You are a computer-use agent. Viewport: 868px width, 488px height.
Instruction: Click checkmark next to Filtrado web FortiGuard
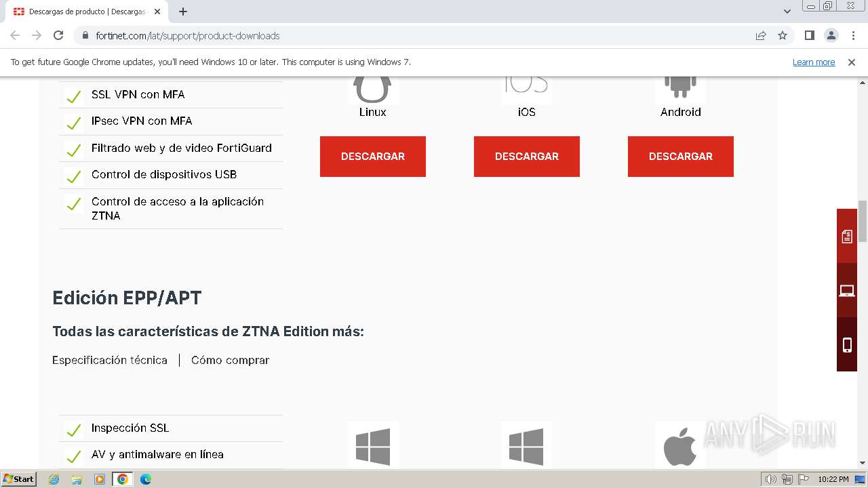click(73, 150)
